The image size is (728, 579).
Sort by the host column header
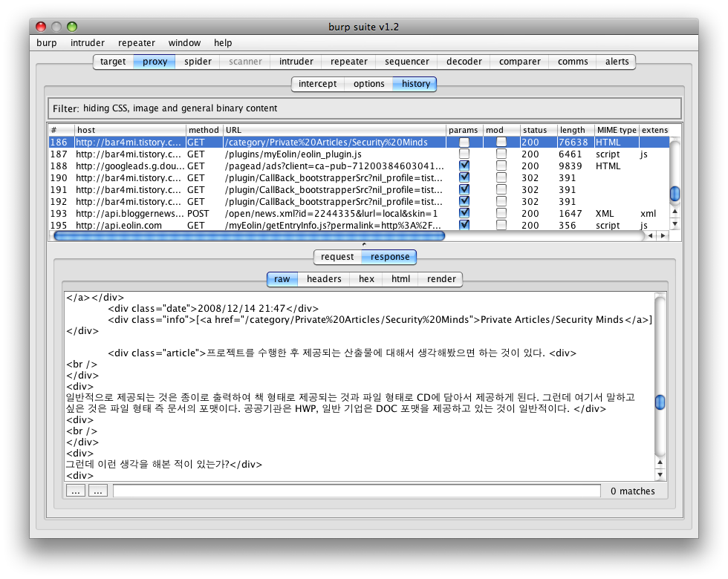tap(130, 130)
